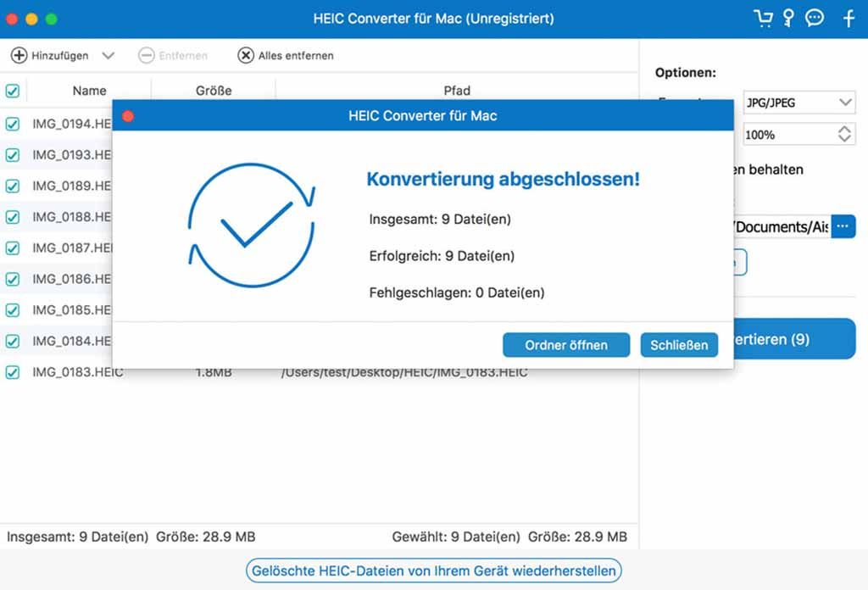Sort files by the Name column header

91,90
